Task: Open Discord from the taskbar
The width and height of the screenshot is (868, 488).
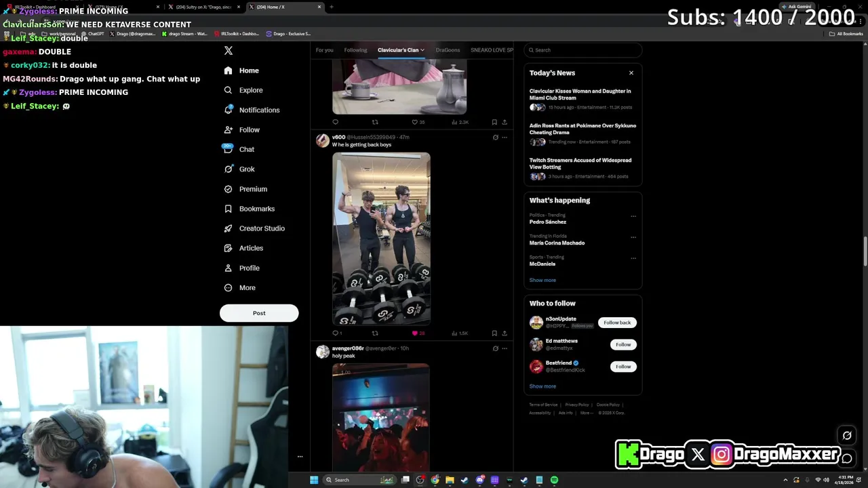Action: pyautogui.click(x=479, y=480)
